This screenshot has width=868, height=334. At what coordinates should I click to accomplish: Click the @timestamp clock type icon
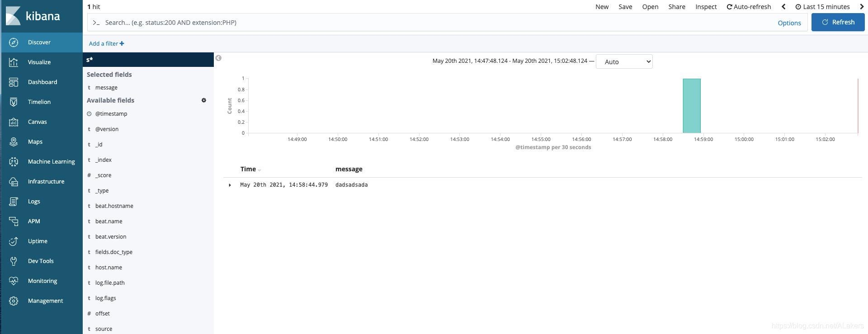click(x=89, y=114)
